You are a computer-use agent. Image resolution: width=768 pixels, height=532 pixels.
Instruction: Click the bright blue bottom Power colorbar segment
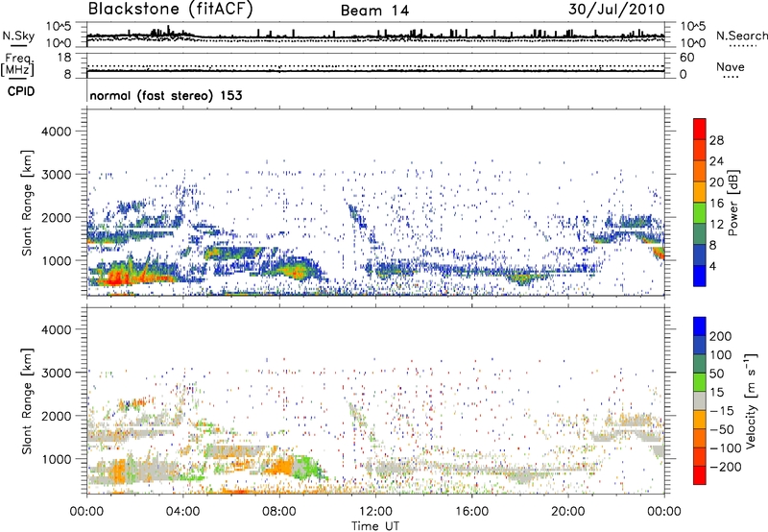pyautogui.click(x=700, y=277)
